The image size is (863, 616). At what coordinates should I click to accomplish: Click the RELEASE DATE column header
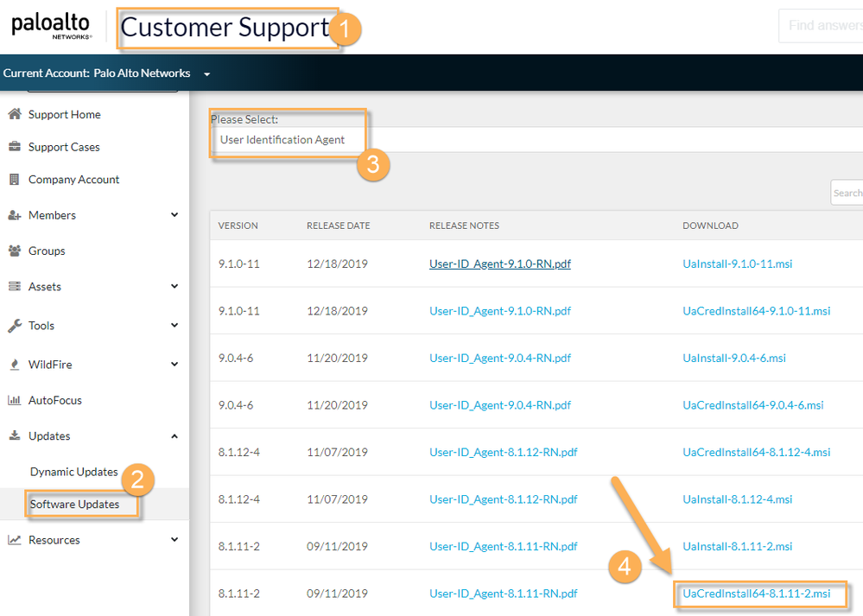coord(338,225)
